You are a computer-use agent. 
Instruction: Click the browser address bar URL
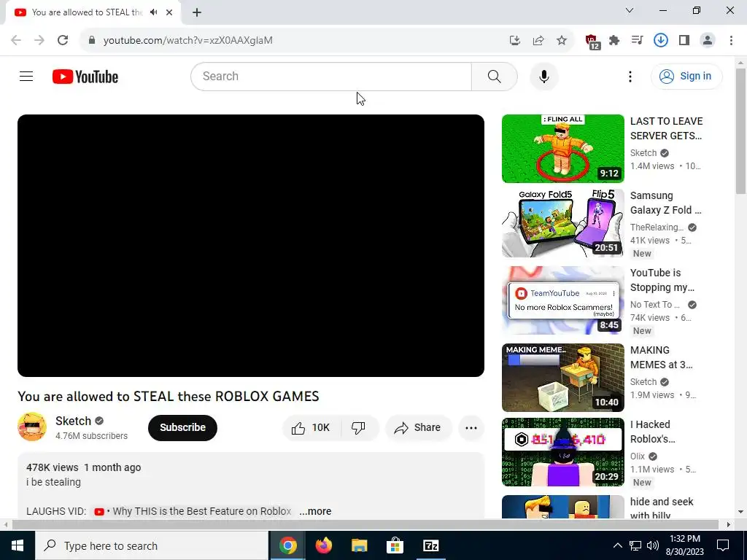pyautogui.click(x=187, y=40)
